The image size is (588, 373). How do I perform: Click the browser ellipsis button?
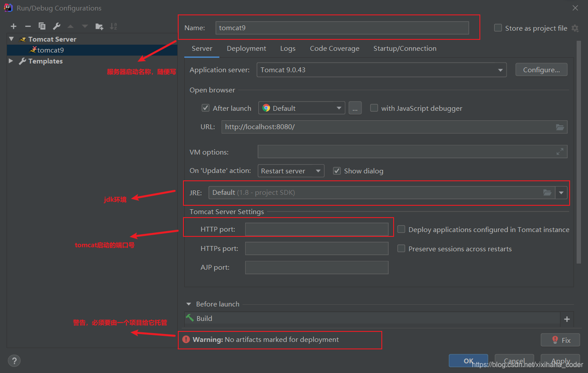click(355, 108)
